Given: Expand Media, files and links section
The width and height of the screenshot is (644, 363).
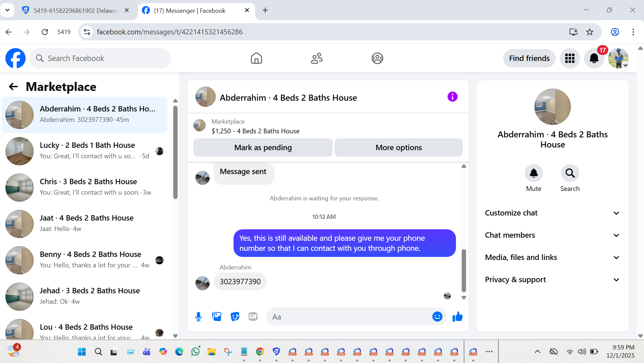Looking at the screenshot, I should point(553,258).
